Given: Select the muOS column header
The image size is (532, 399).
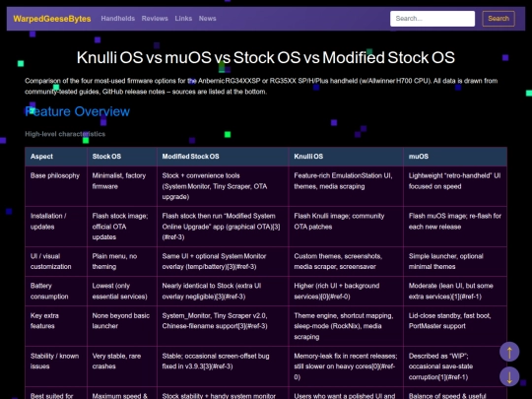Looking at the screenshot, I should tap(455, 157).
